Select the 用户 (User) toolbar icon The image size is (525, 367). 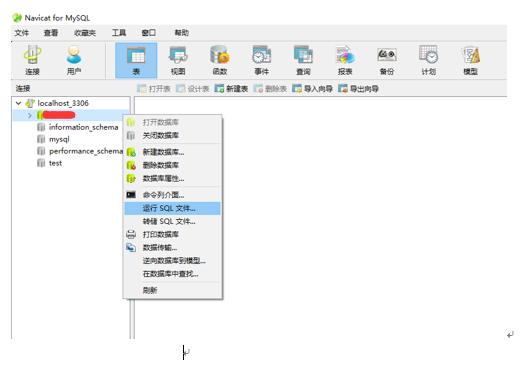point(74,60)
